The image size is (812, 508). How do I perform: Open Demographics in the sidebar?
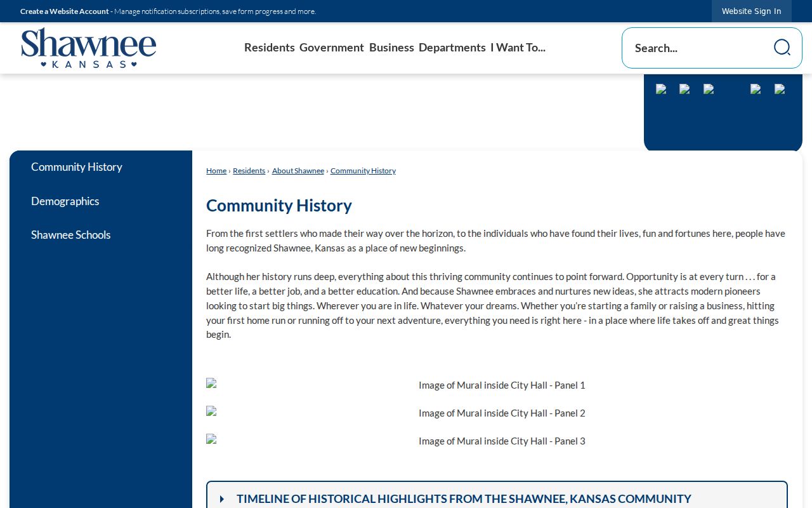pos(65,201)
